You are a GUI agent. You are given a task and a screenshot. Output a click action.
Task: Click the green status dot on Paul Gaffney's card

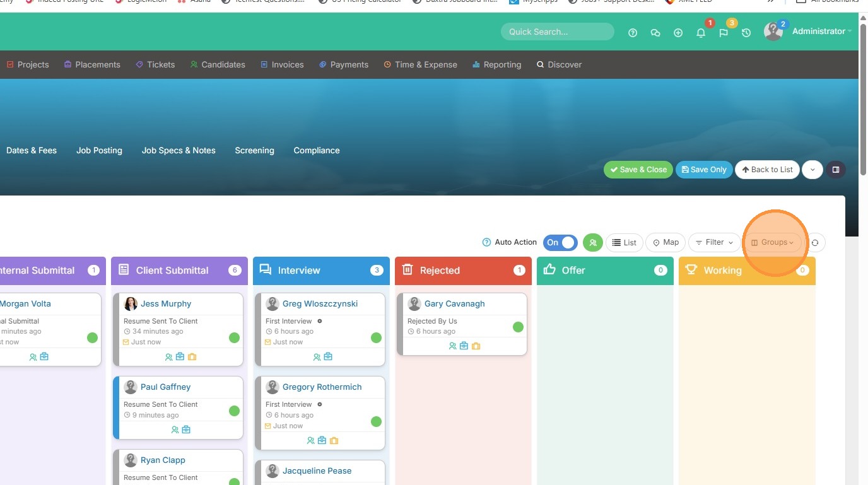coord(235,411)
